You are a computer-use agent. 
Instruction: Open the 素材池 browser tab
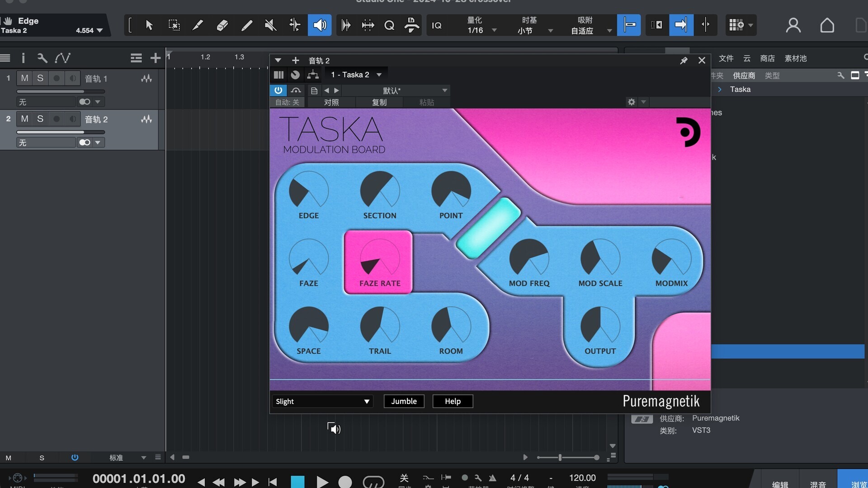coord(796,58)
